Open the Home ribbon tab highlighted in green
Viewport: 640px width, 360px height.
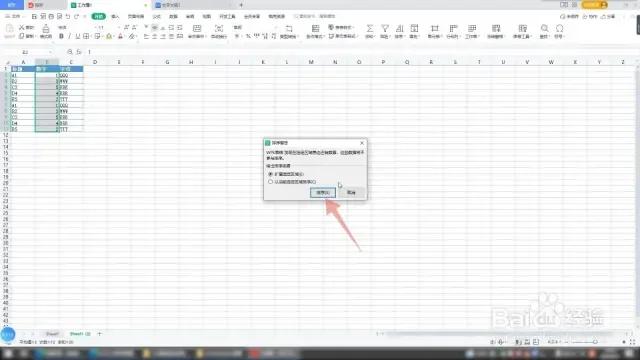(98, 16)
